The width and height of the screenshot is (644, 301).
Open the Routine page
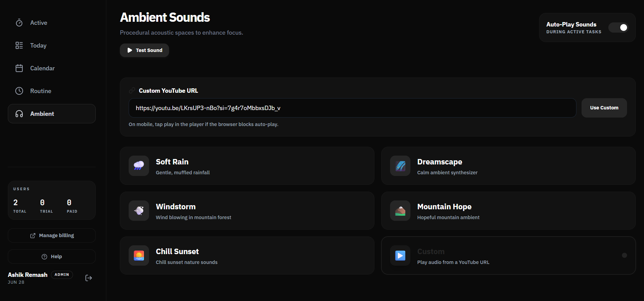(52, 91)
